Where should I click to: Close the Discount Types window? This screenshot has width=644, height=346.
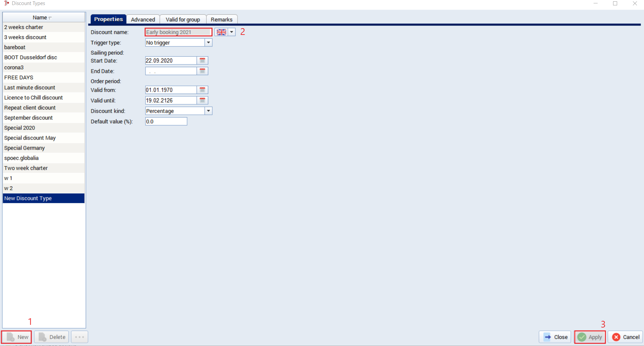(x=635, y=3)
